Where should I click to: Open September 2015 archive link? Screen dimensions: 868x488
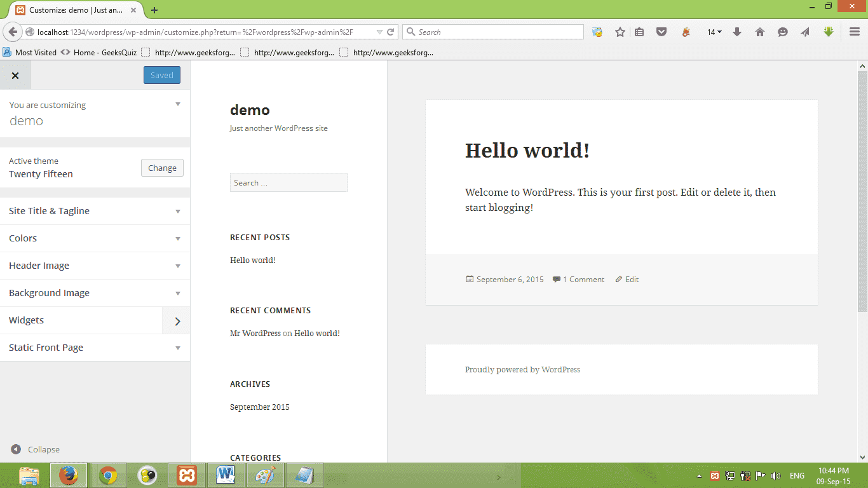[x=260, y=407]
